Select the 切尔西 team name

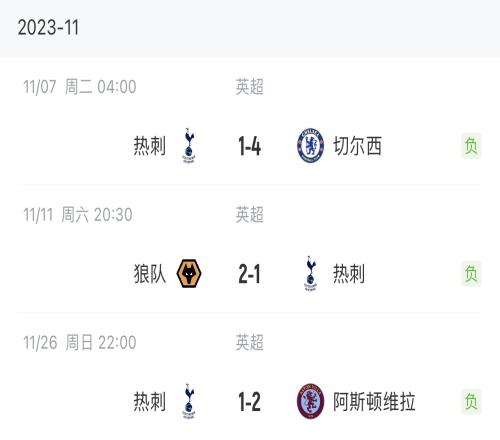click(357, 146)
